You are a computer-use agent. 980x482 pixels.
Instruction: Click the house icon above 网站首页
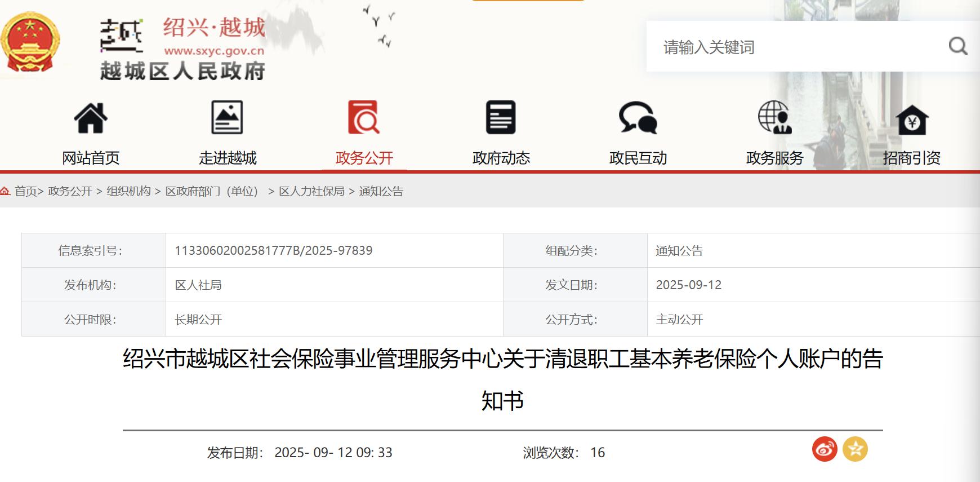click(x=91, y=118)
